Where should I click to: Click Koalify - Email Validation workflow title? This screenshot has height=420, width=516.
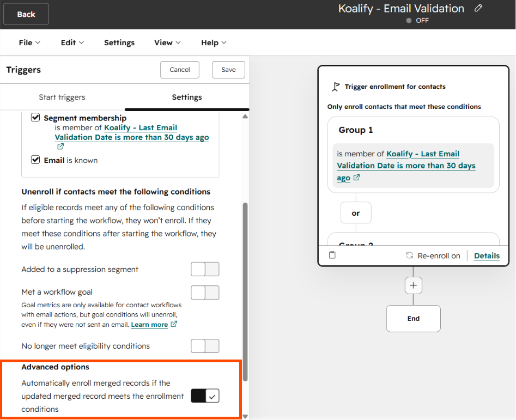coord(401,9)
